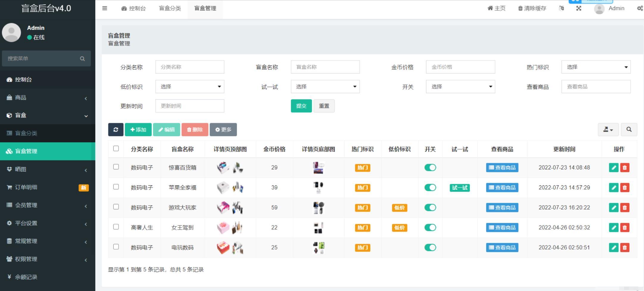
Task: Click the 重置 reset button
Action: [324, 106]
